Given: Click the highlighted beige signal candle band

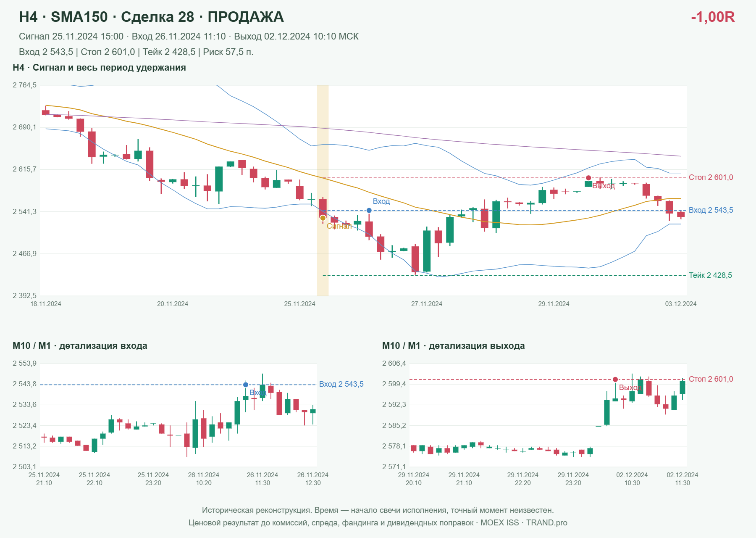Looking at the screenshot, I should 323,190.
